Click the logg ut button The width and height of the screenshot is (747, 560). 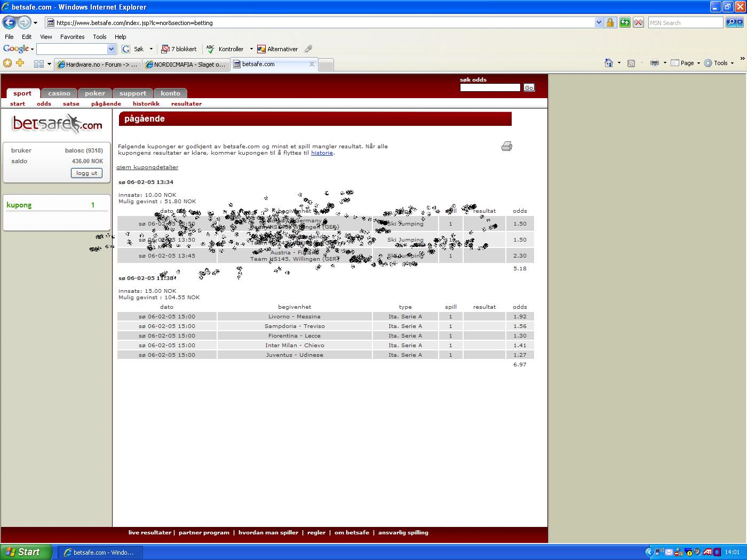[86, 173]
